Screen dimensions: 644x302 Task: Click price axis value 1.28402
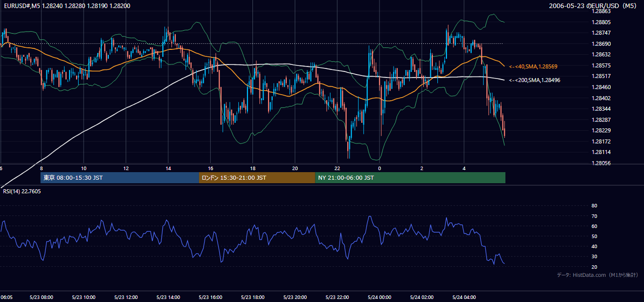coord(601,98)
